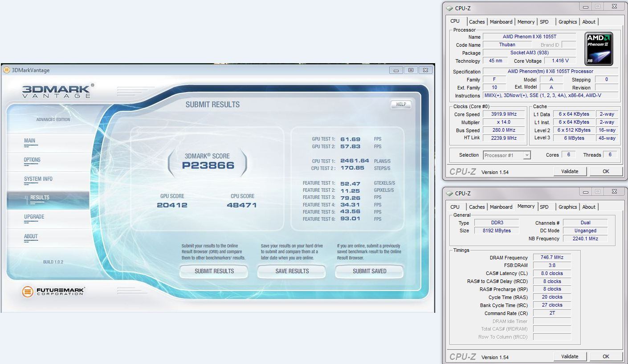The image size is (628, 364).
Task: Click Validate in the CPU tab window
Action: (x=570, y=171)
